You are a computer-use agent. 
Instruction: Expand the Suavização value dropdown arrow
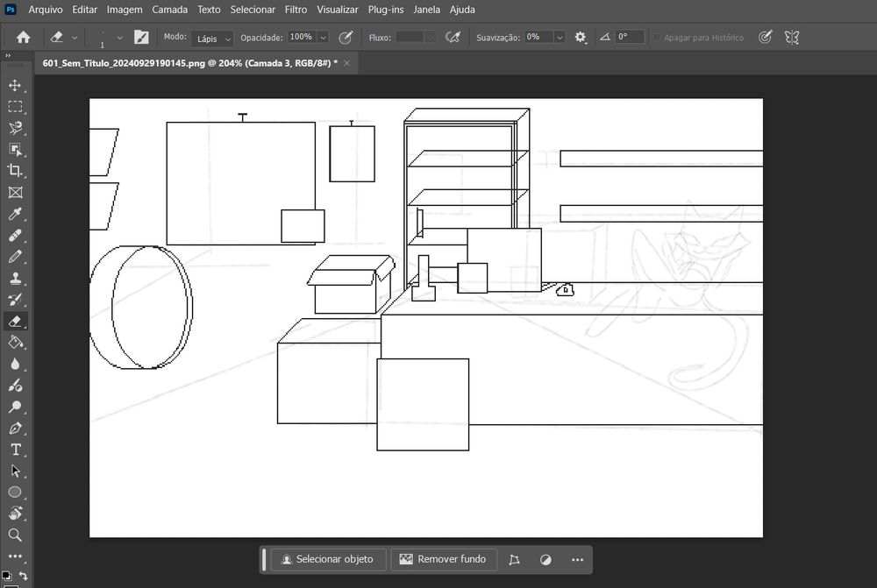(560, 38)
